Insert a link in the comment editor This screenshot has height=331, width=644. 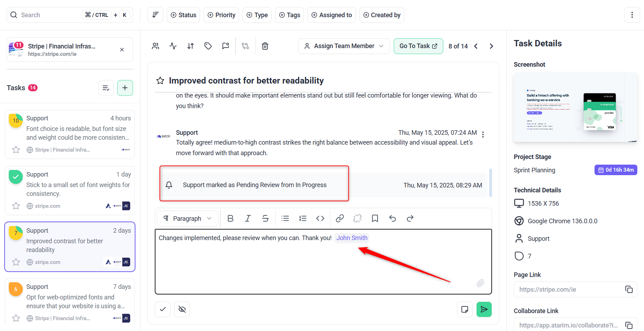[x=340, y=218]
